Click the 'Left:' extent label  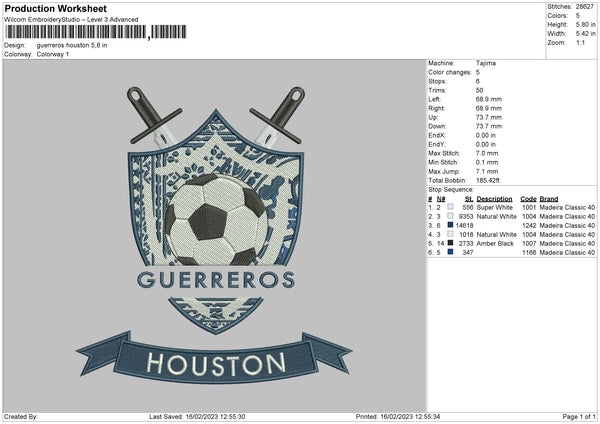pos(434,99)
